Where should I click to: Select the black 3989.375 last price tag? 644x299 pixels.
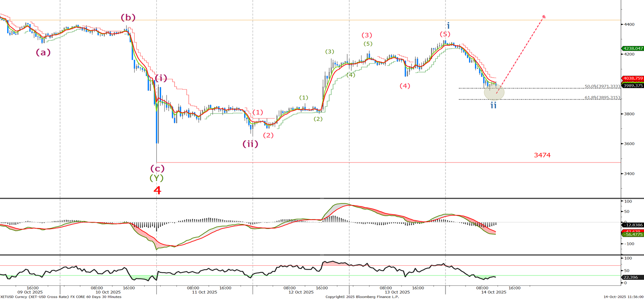point(632,85)
